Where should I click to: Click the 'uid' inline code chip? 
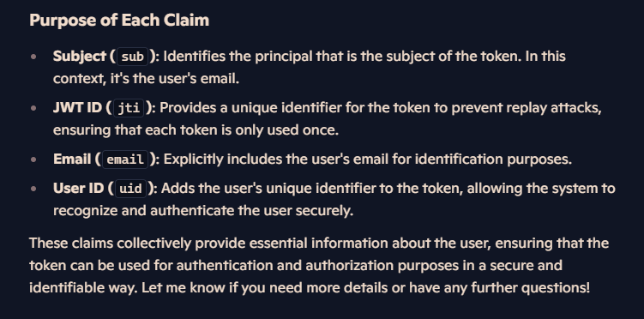coord(130,189)
